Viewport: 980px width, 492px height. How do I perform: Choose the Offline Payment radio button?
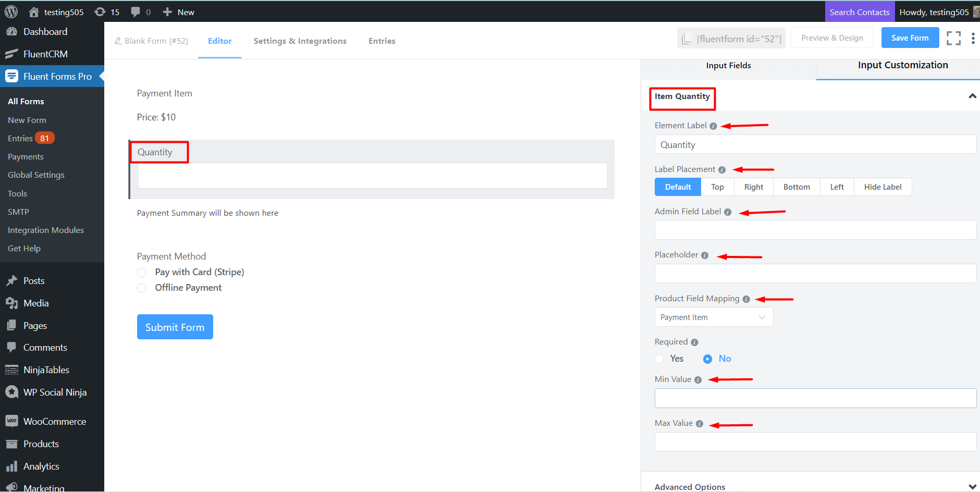pos(142,288)
